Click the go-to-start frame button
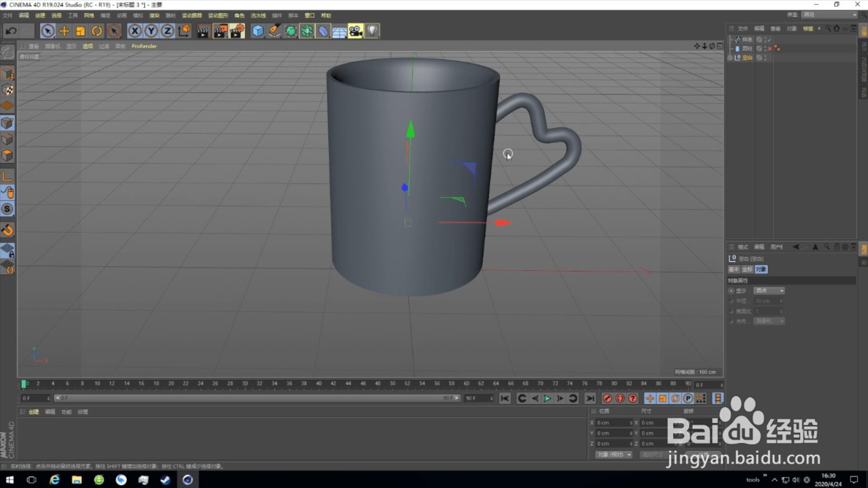 [x=505, y=399]
